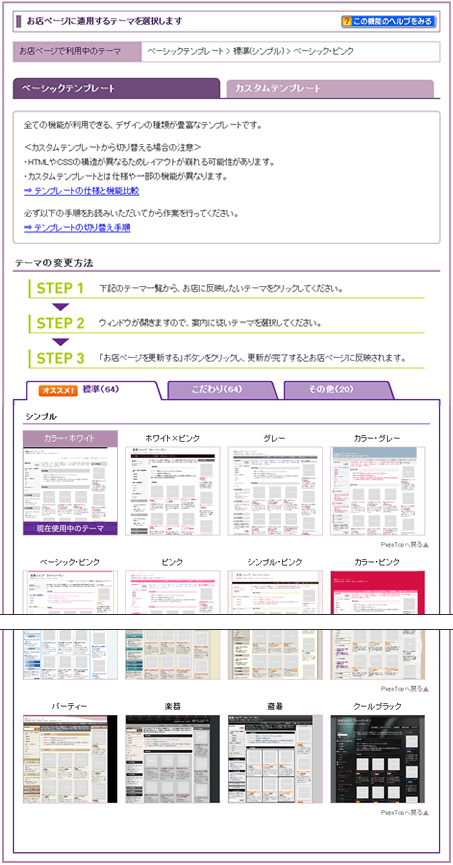This screenshot has height=865, width=453.
Task: Click the STEP 1 instruction text
Action: (222, 289)
